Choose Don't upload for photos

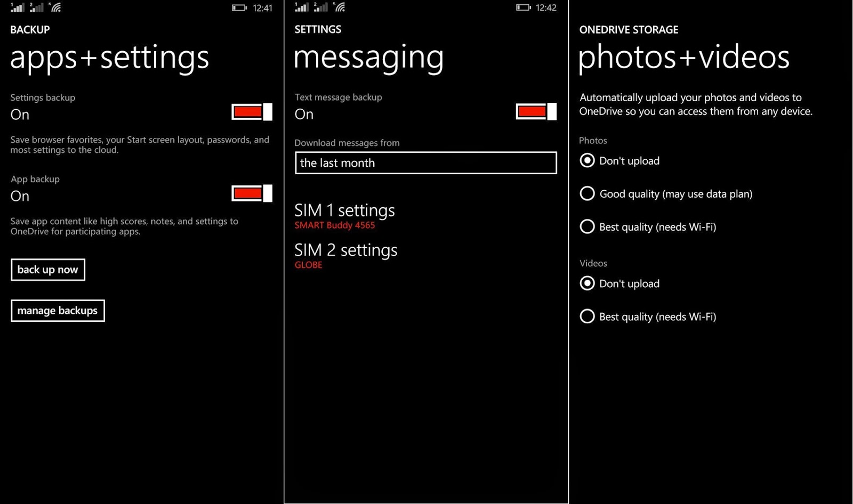[619, 160]
